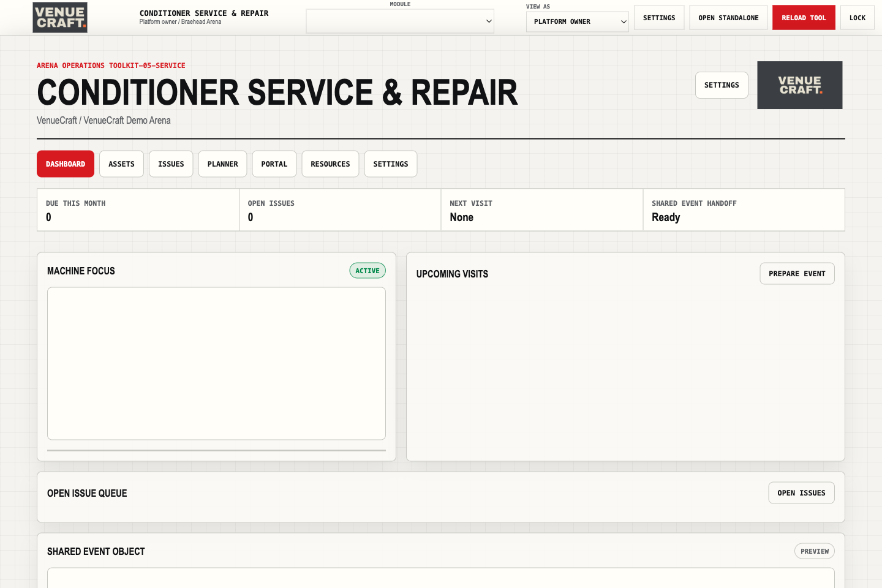Click the Open Issues button in queue
This screenshot has height=588, width=882.
coord(801,493)
